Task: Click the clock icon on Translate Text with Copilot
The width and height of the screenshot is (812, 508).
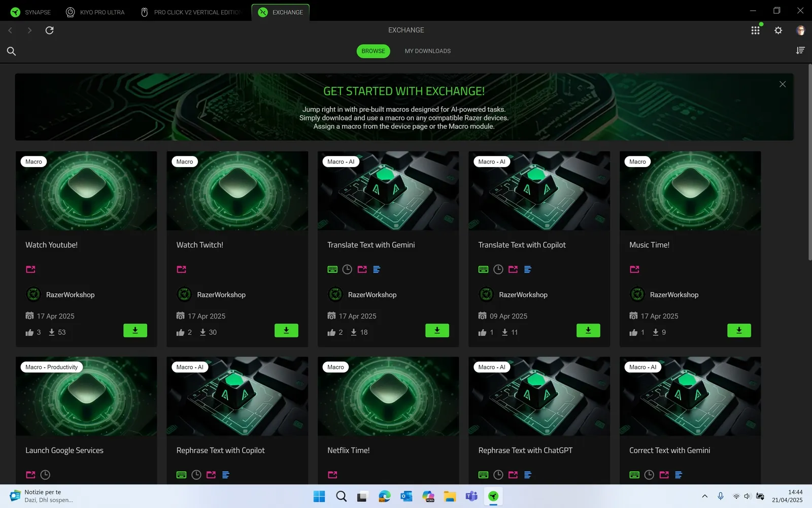Action: click(x=498, y=269)
